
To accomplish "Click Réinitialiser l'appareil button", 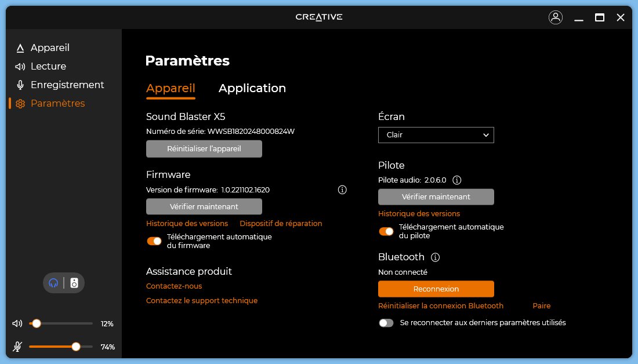I will point(204,149).
